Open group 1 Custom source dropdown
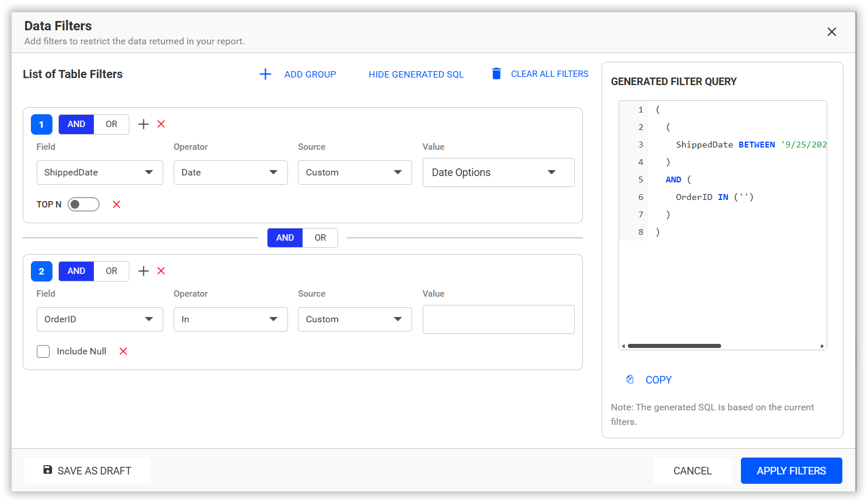868x503 pixels. point(355,173)
